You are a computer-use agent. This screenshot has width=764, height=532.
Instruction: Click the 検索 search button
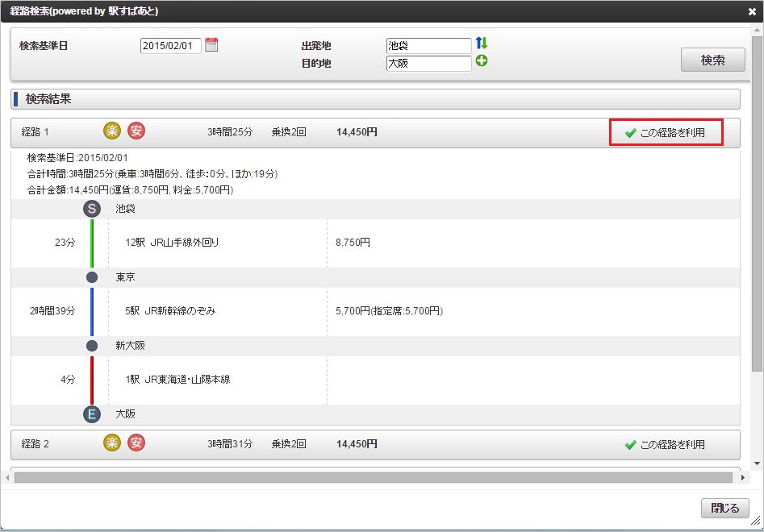coord(713,60)
